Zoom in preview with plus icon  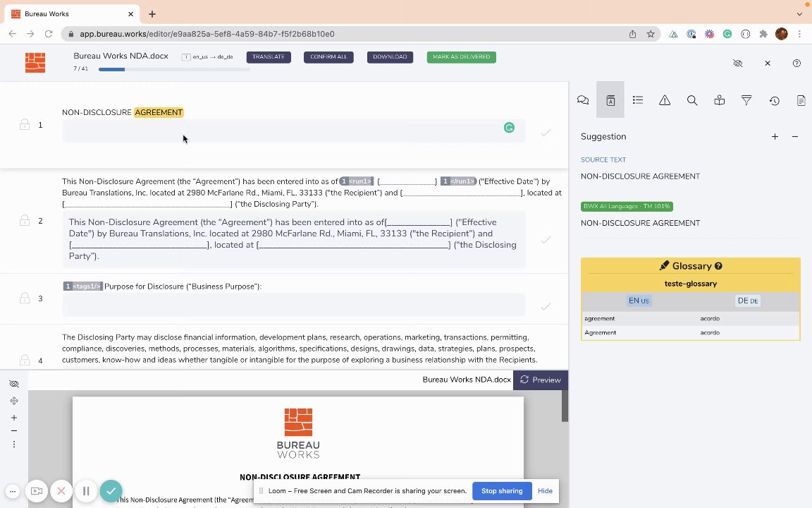[x=14, y=417]
